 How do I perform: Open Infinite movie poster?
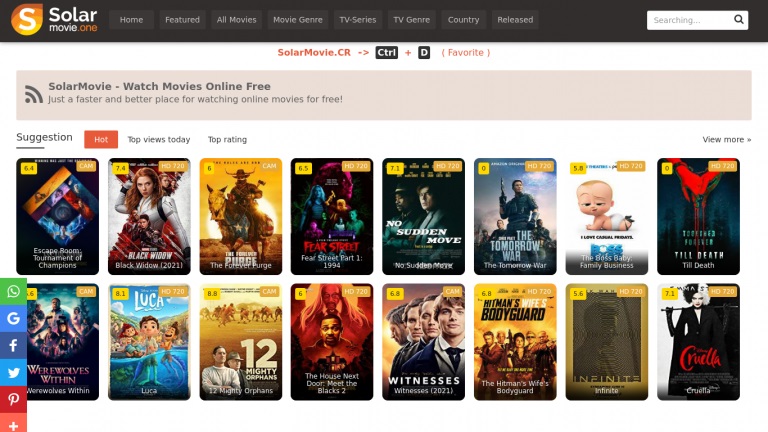(x=606, y=342)
